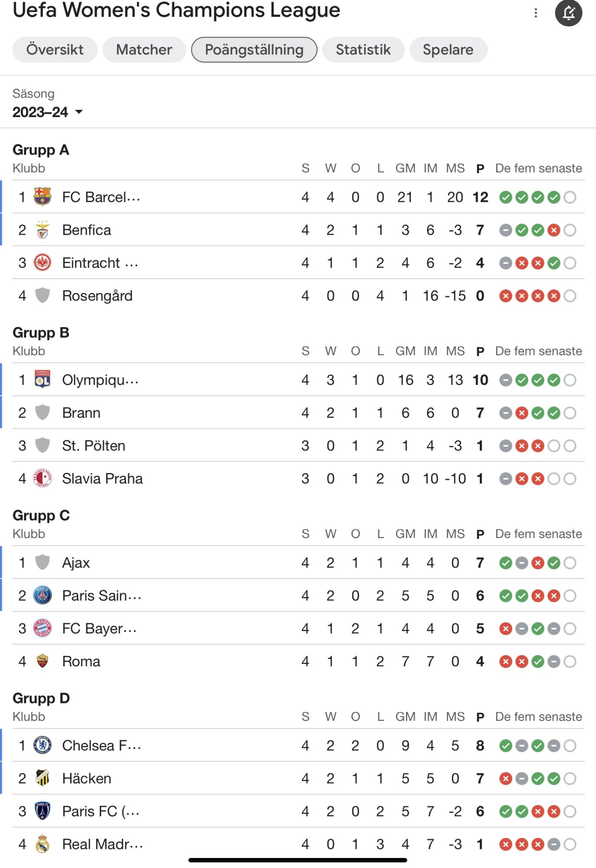The height and width of the screenshot is (868, 596).
Task: Open the Rosengård team row
Action: point(298,296)
